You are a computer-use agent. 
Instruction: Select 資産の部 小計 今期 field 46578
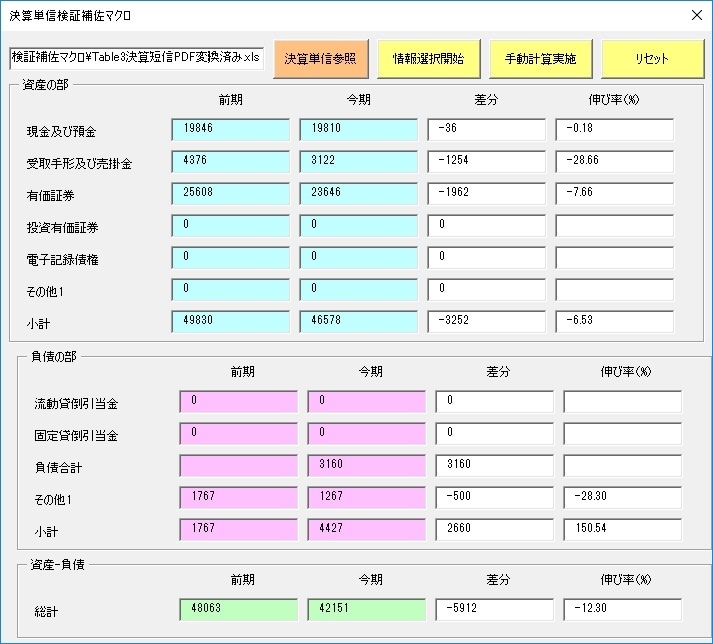[358, 322]
